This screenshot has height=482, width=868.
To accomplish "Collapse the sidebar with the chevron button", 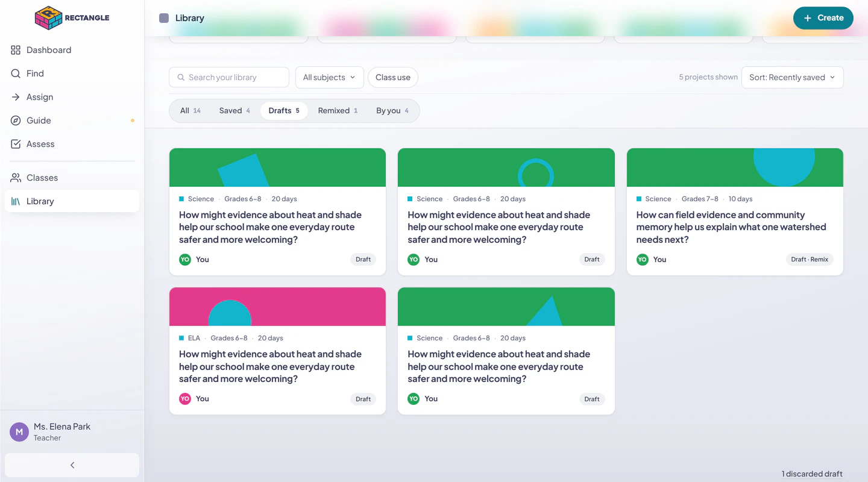I will tap(72, 465).
